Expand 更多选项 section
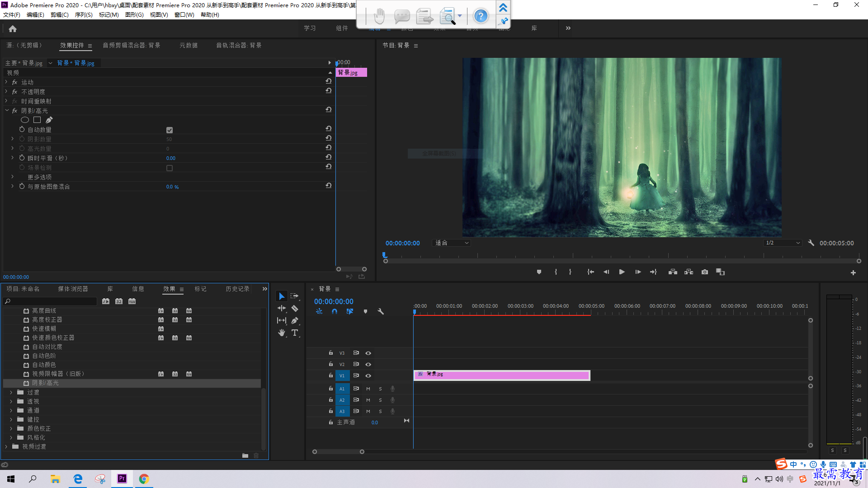868x488 pixels. 13,177
